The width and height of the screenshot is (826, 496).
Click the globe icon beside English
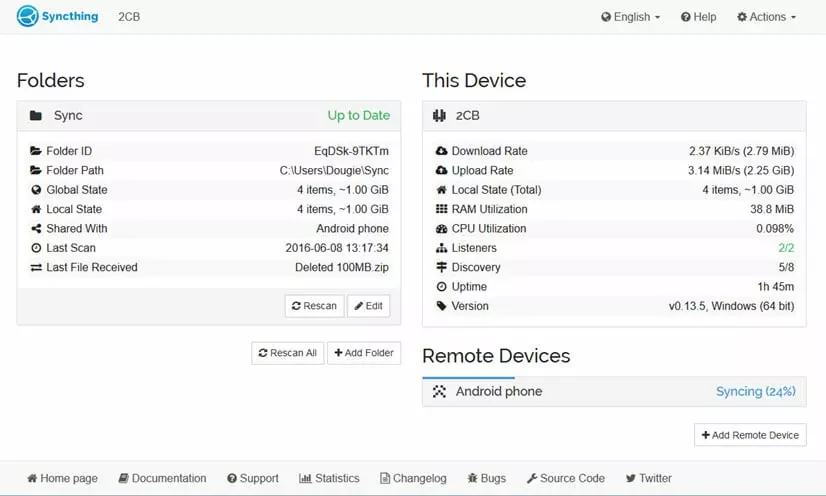606,17
